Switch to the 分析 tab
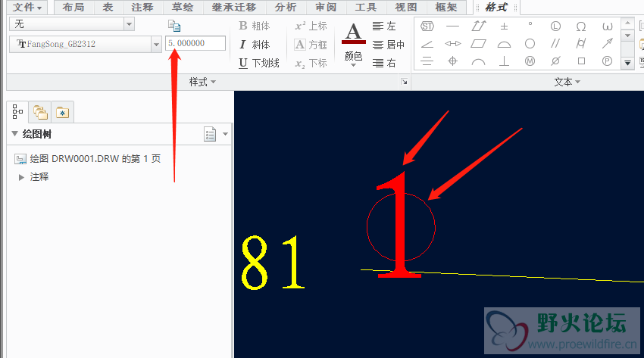 pyautogui.click(x=286, y=8)
